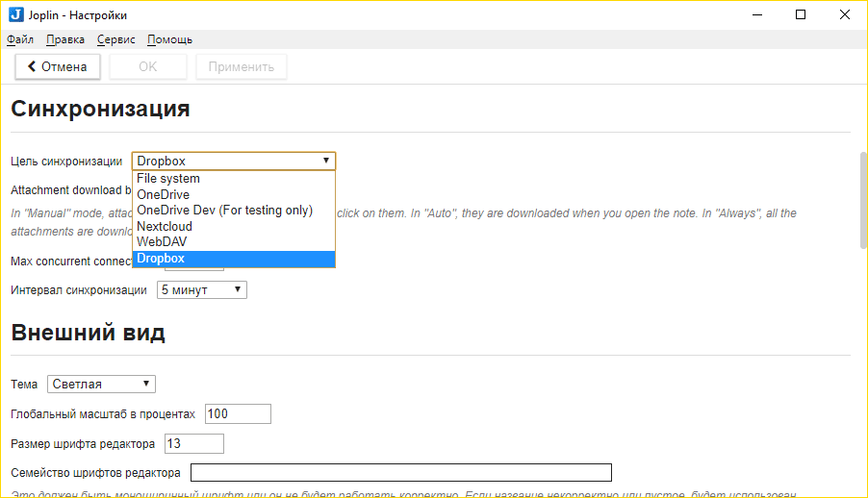Click the vertical scrollbar thumb on right
Screen dimensions: 868x498
click(863, 200)
